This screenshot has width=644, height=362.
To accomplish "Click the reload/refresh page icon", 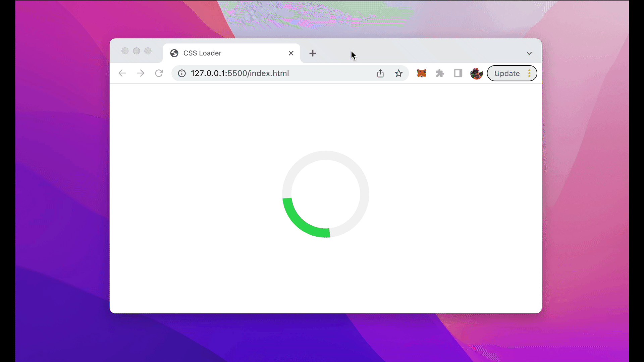I will click(x=159, y=73).
